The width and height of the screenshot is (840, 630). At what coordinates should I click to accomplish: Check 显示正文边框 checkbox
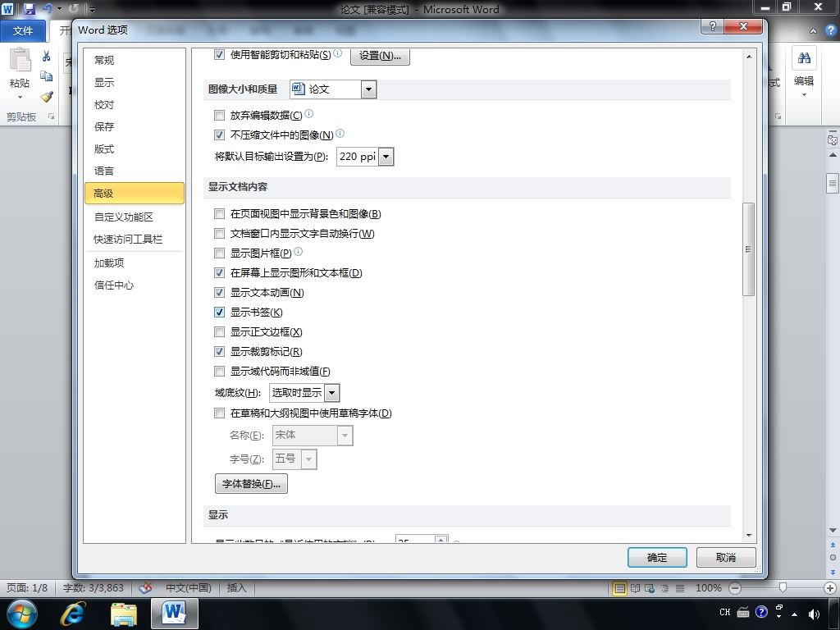click(x=219, y=331)
